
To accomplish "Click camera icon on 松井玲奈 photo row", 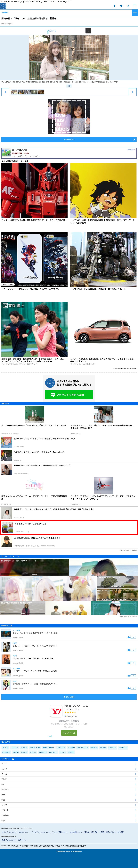I will (x=129, y=688).
